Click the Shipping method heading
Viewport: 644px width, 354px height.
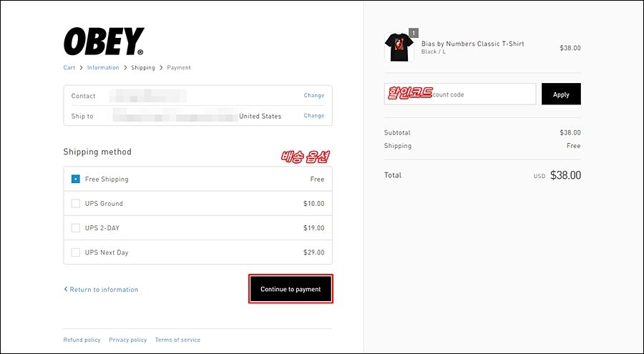[x=97, y=152]
